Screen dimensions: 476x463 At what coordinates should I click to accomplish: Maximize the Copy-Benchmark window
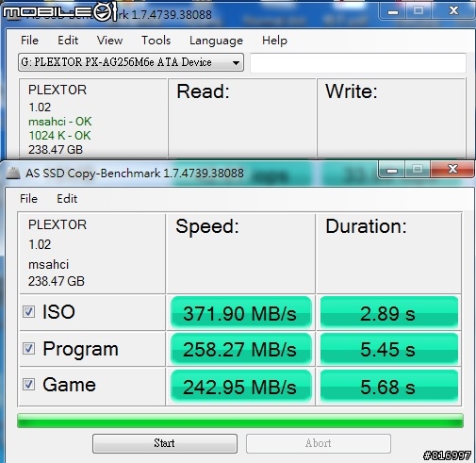coord(418,170)
